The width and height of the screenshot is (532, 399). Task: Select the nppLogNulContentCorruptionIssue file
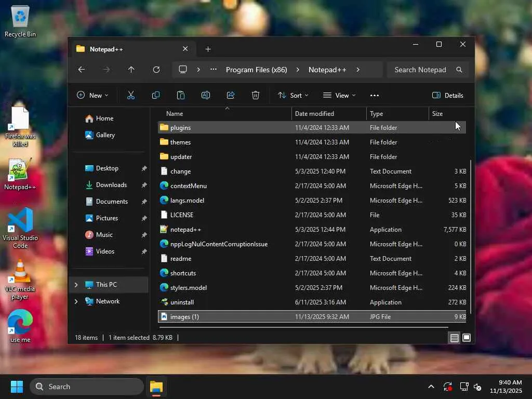(x=312, y=244)
